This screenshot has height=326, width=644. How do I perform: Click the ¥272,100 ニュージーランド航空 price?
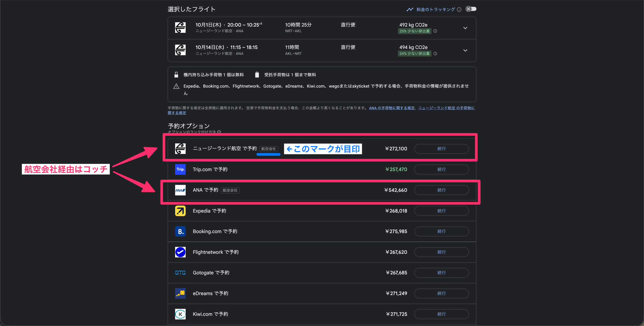click(x=396, y=149)
